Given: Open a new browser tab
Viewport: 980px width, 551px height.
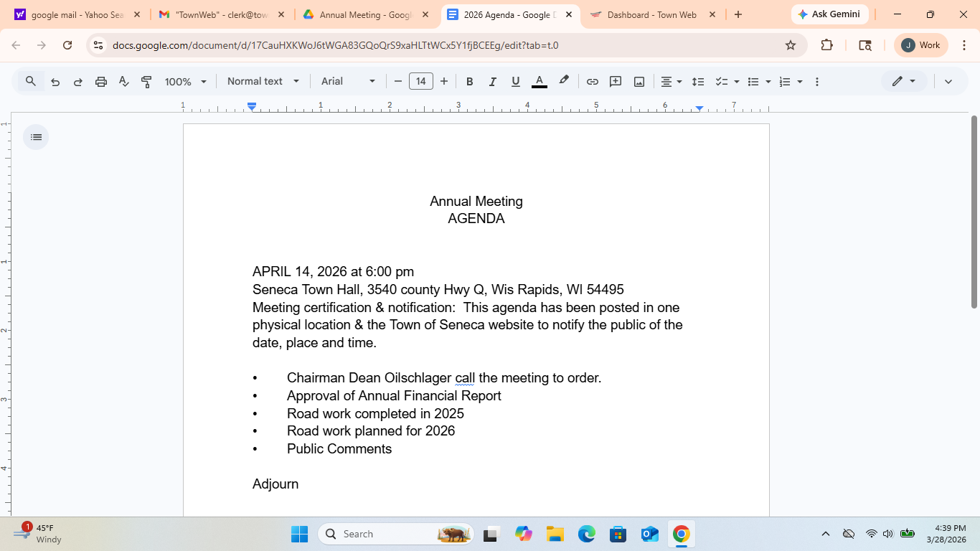Looking at the screenshot, I should coord(738,14).
